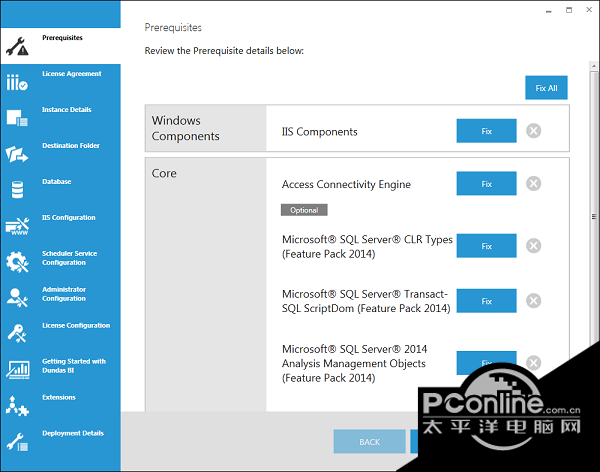Fix Microsoft SQL Server CLR Types

[x=486, y=245]
